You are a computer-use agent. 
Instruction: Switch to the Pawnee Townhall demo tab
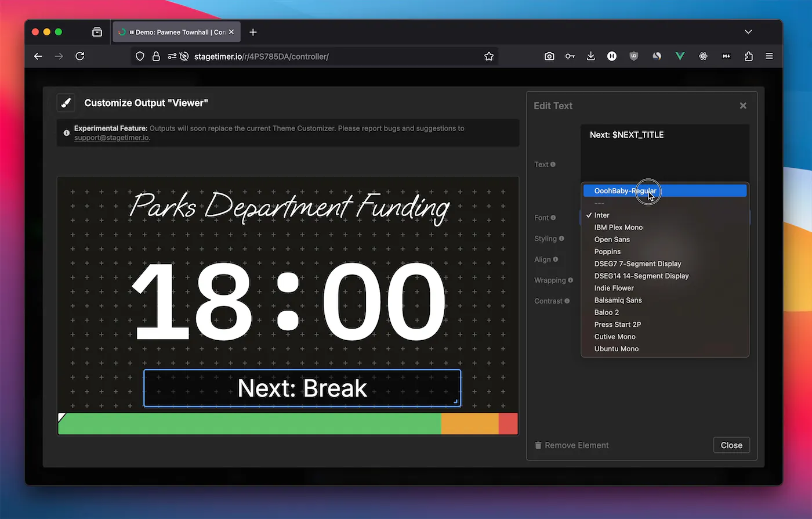click(x=174, y=32)
